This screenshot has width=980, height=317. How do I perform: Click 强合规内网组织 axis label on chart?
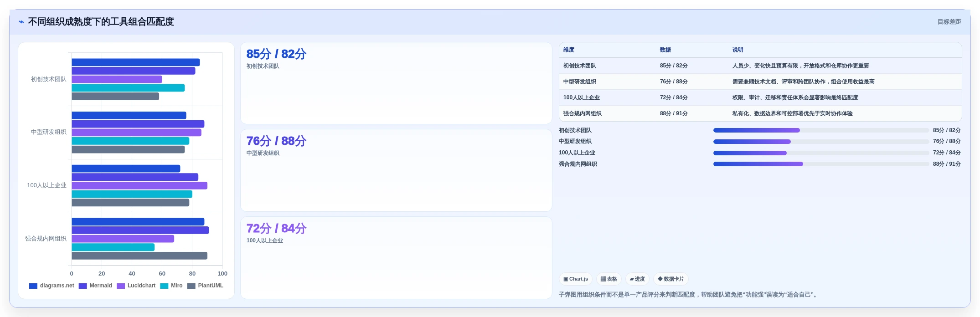click(x=46, y=239)
